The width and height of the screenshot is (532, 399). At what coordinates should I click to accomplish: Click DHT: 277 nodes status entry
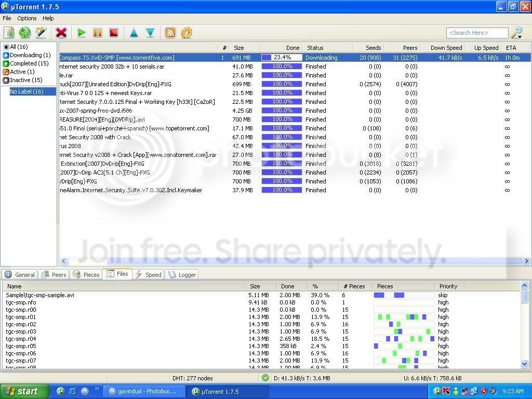(x=192, y=378)
